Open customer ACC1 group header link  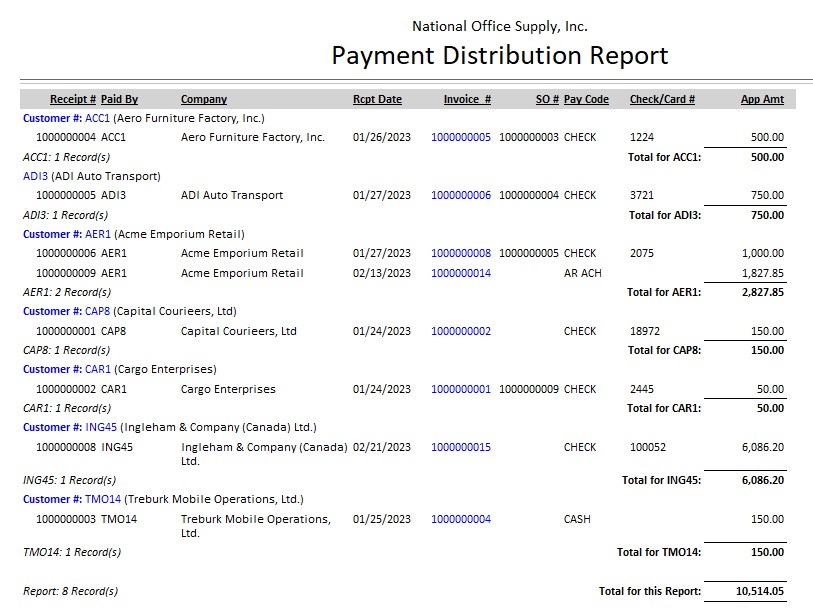[97, 118]
